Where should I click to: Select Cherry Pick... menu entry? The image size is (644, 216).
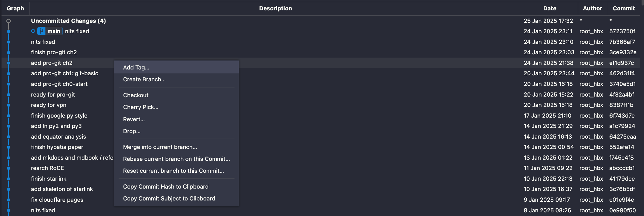point(141,107)
